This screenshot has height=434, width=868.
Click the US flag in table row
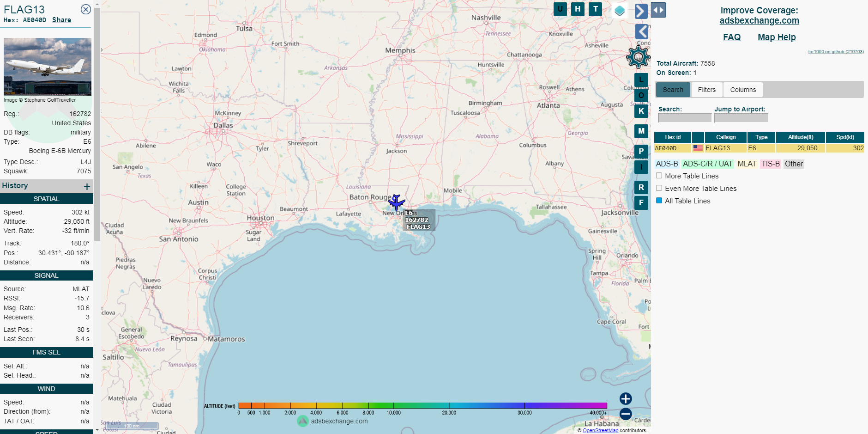pyautogui.click(x=698, y=148)
